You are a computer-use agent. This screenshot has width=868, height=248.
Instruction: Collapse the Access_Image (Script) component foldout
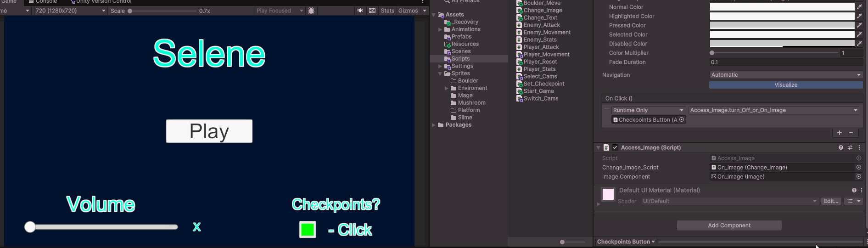pyautogui.click(x=598, y=147)
